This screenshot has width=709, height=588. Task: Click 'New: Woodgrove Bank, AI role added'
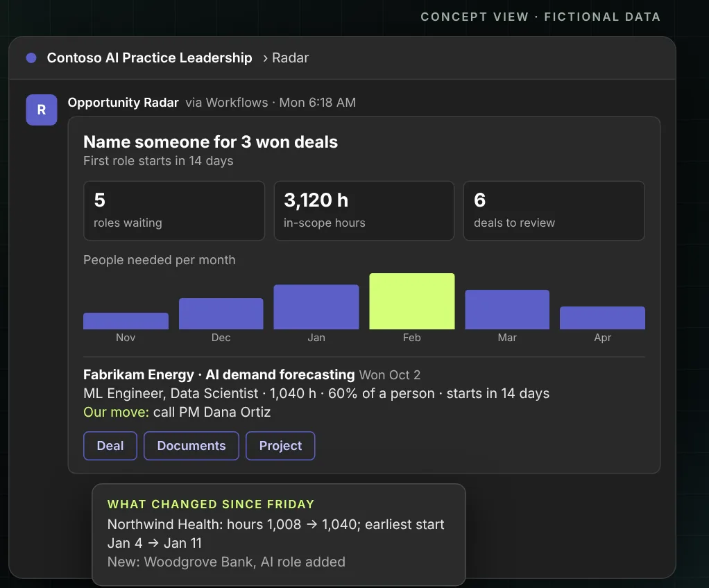point(227,562)
